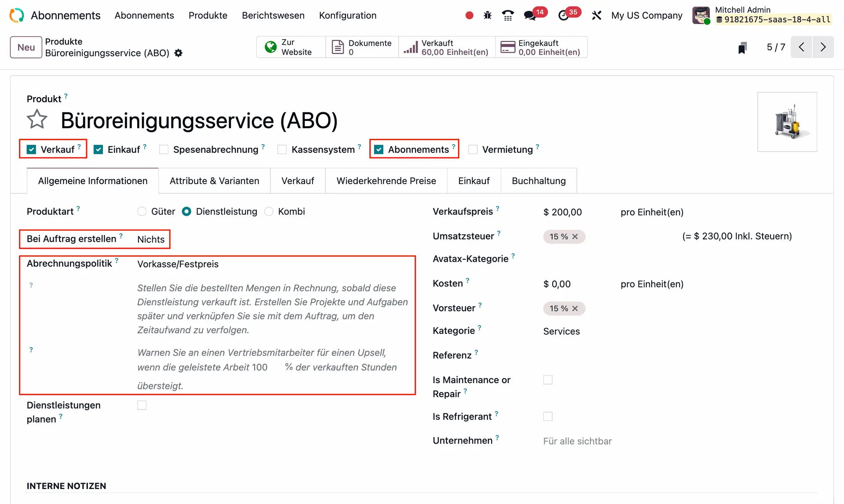
Task: Enable the Spesenabrechnung checkbox
Action: 164,150
